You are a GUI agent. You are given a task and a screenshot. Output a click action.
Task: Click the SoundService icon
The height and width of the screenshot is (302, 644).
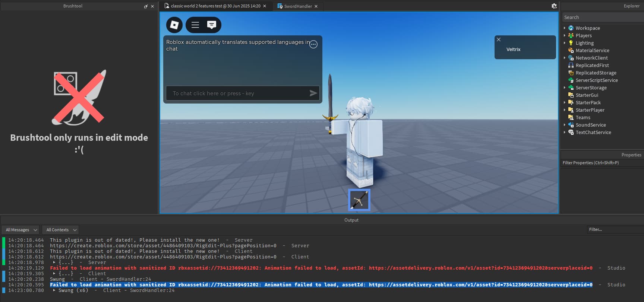coord(571,125)
